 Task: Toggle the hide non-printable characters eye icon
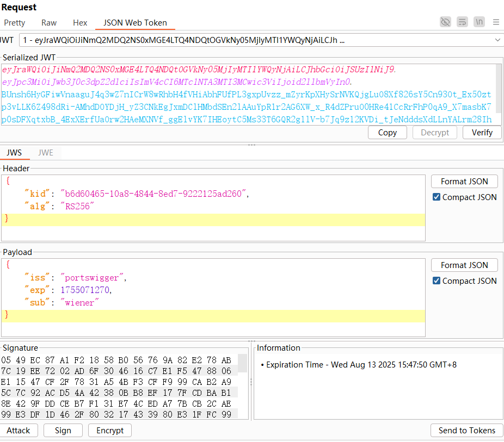(x=445, y=22)
